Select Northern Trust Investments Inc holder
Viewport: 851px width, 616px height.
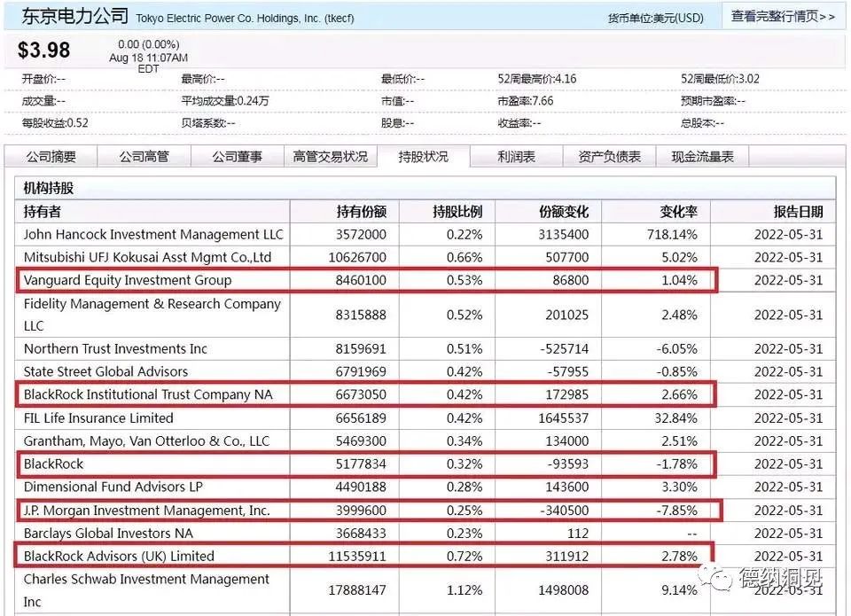[x=115, y=348]
